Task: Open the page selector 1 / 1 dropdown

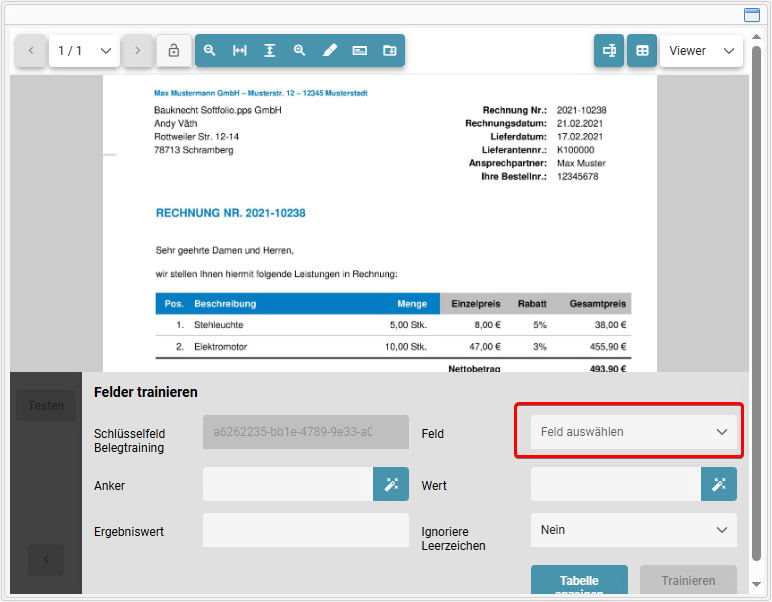Action: 84,51
